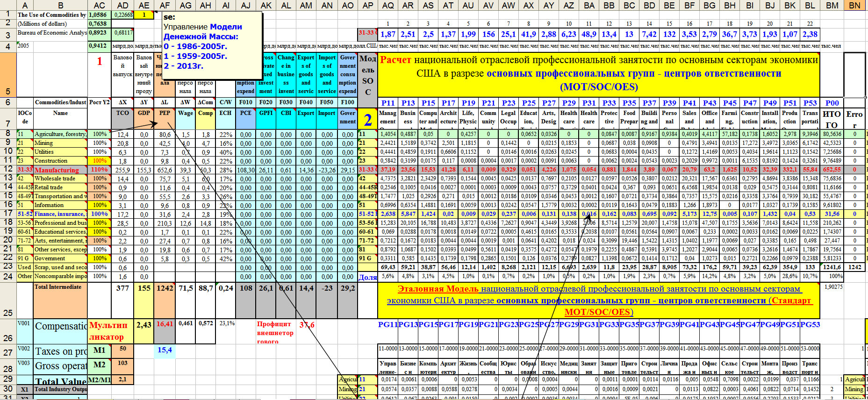Select yellow cell AE1 containing value 1
868x400 pixels.
pos(144,14)
